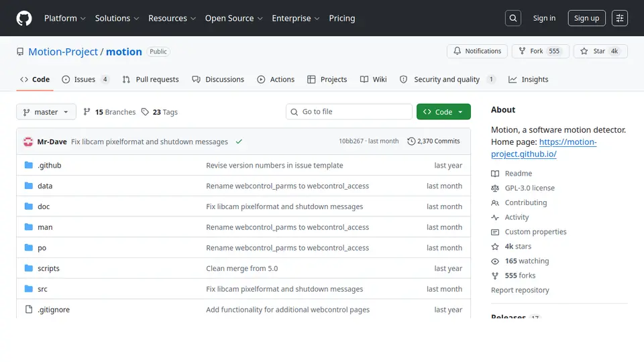Switch to the Issues tab
This screenshot has height=362, width=644.
[x=85, y=79]
